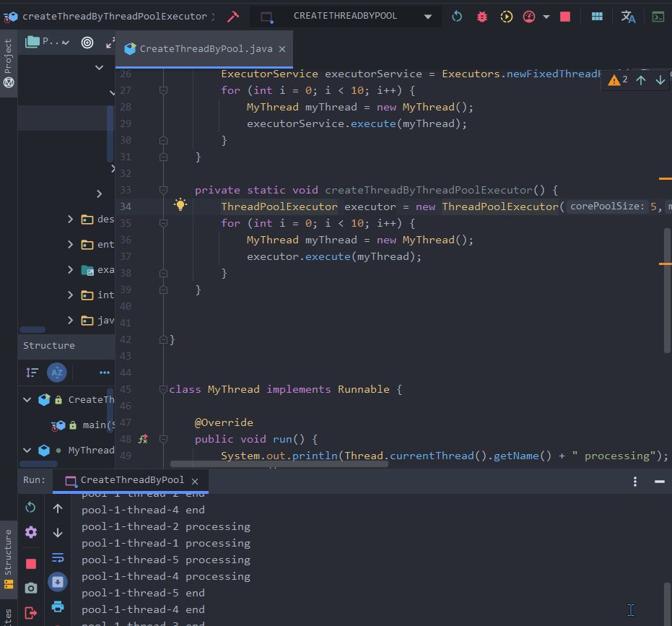Click the print icon in Run panel

(58, 607)
